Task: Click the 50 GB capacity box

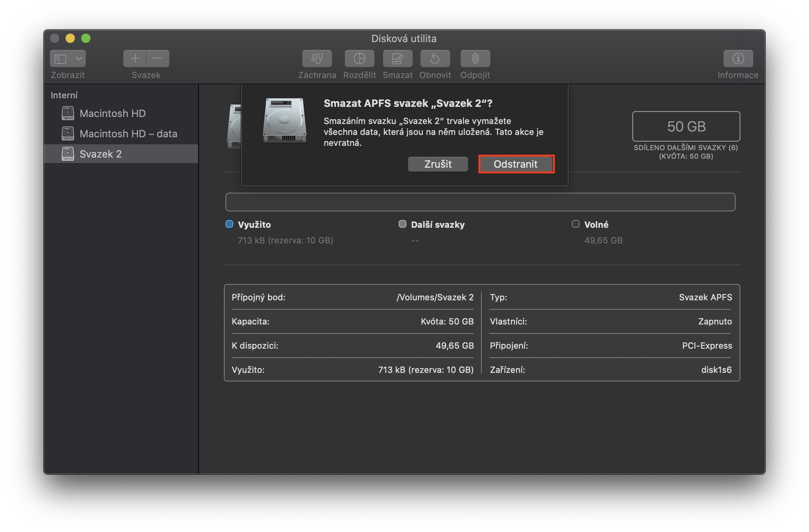Action: pyautogui.click(x=686, y=126)
